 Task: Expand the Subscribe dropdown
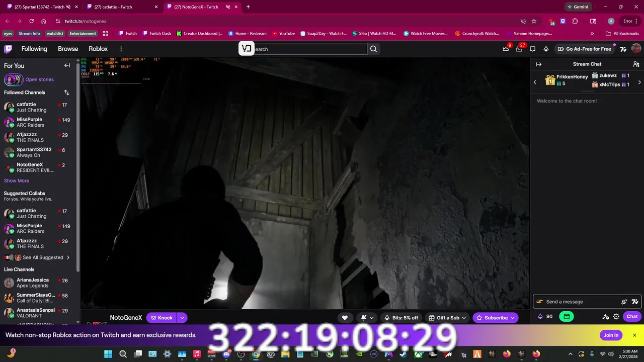click(513, 318)
